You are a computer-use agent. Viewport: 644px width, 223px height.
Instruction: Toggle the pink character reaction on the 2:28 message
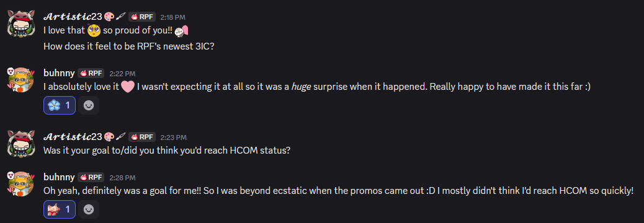[x=59, y=209]
